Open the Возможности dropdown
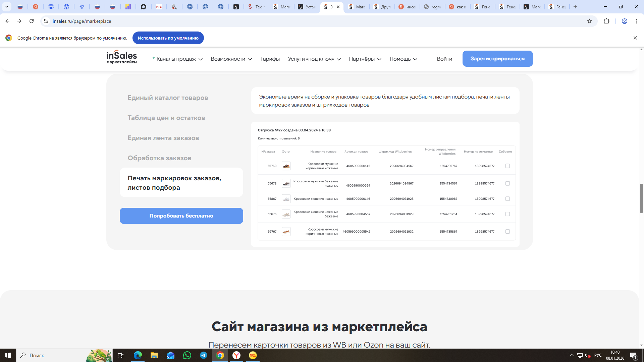Viewport: 644px width, 362px height. 231,59
